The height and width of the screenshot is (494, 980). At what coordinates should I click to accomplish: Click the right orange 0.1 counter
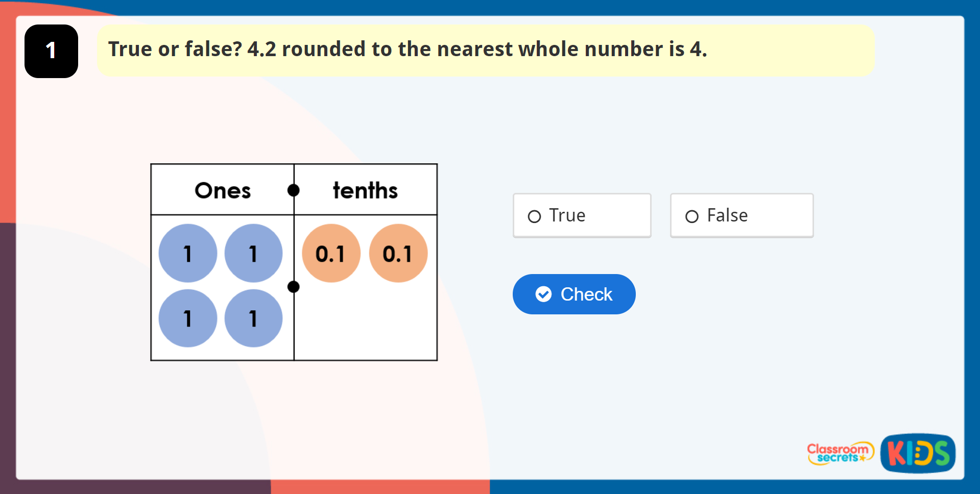coord(398,253)
